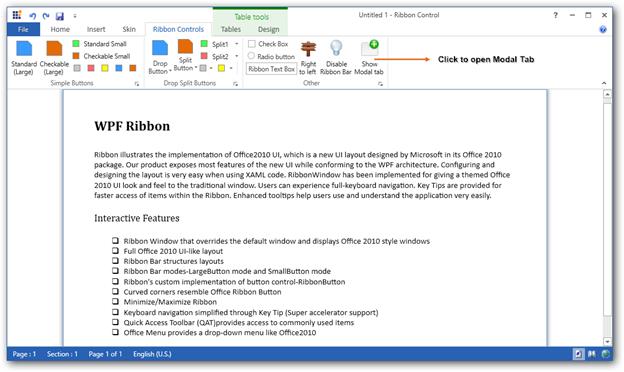Switch to the Skin tab
This screenshot has height=372, width=624.
(x=129, y=29)
